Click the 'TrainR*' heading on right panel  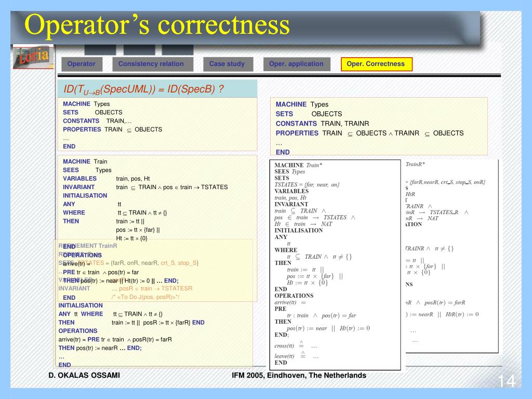(415, 164)
